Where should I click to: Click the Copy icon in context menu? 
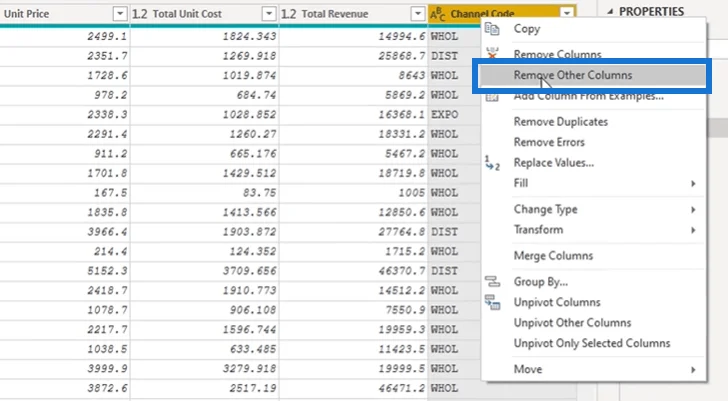tap(492, 29)
